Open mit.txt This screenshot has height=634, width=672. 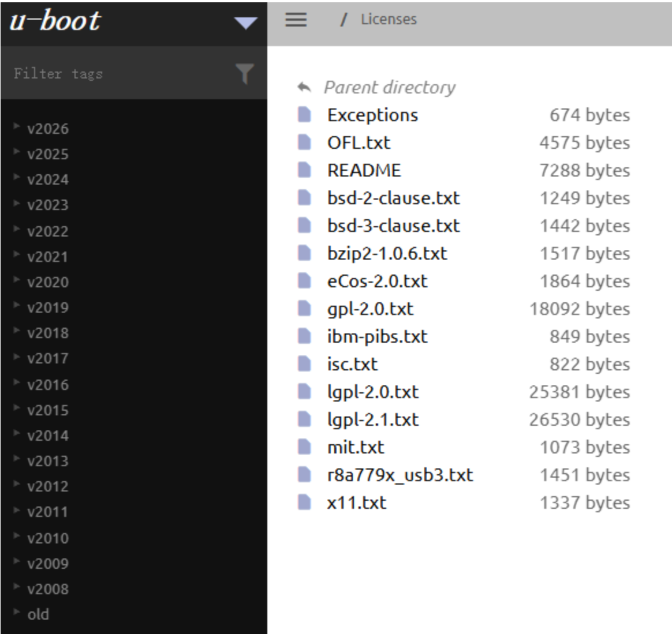(x=356, y=447)
